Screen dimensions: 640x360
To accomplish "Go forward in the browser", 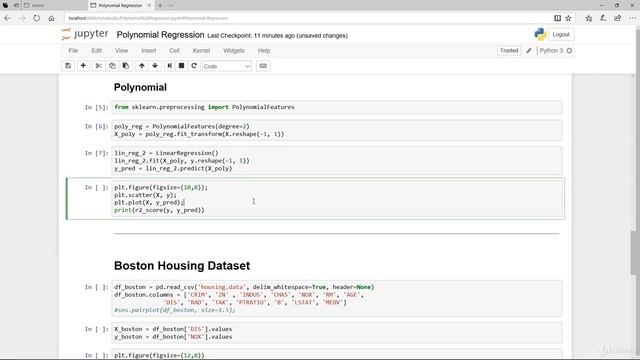I will point(22,18).
